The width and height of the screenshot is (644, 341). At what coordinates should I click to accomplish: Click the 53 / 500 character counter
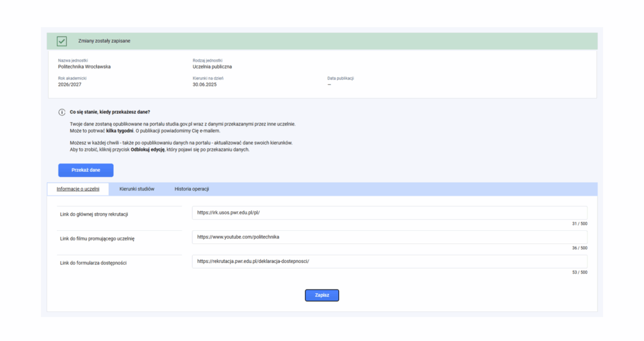tap(579, 272)
